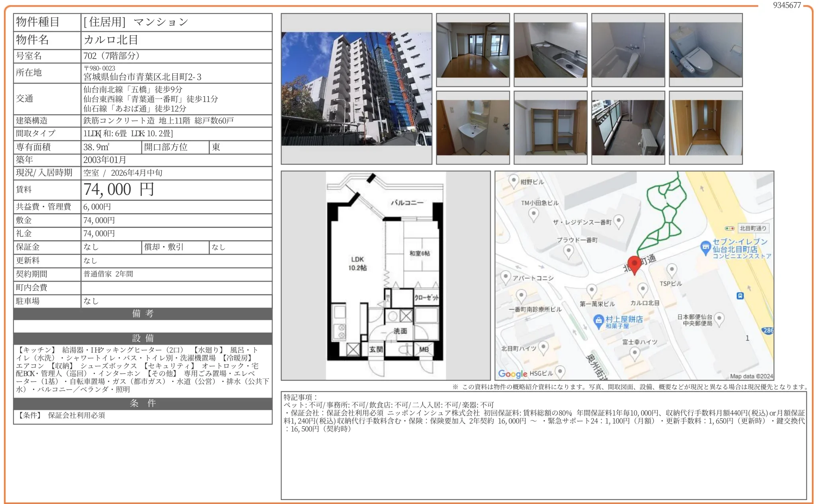Screen dimensions: 819x504
Task: Open the toilet photo thumbnail
Action: tap(705, 50)
